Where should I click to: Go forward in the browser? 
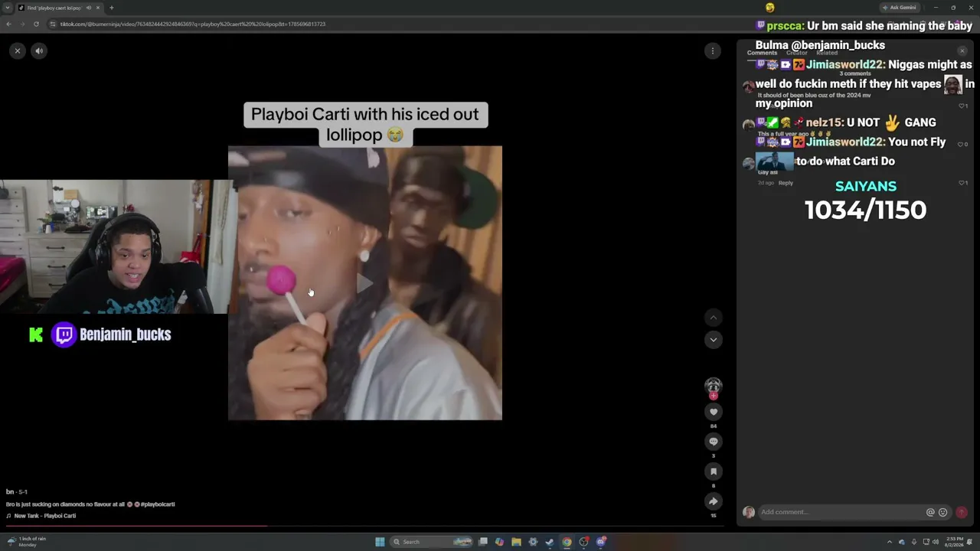[x=22, y=24]
